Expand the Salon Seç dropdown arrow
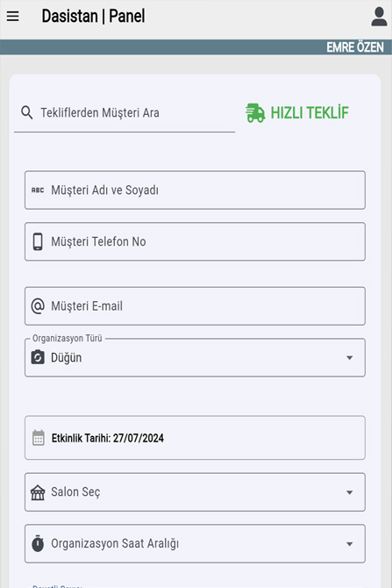392x588 pixels. [349, 492]
